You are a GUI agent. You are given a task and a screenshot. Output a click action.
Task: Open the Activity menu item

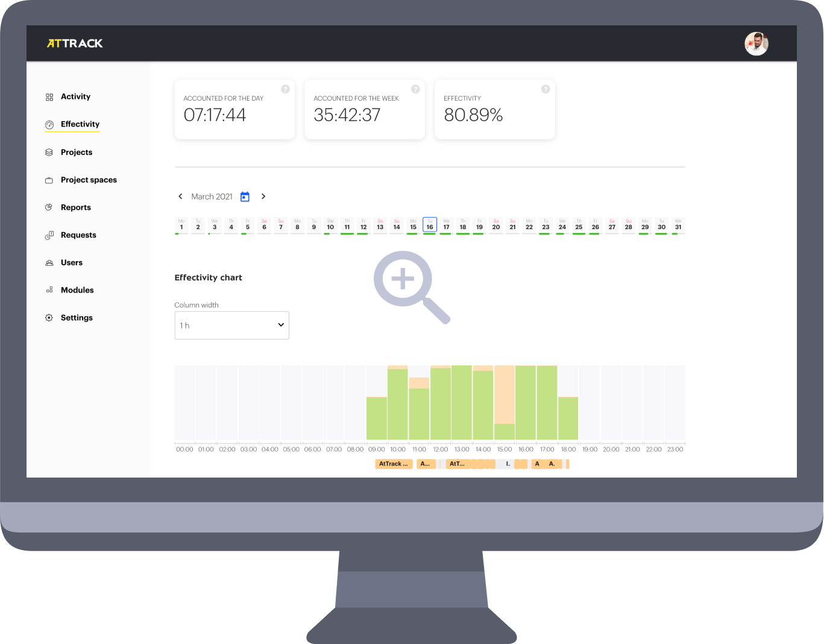(x=75, y=96)
